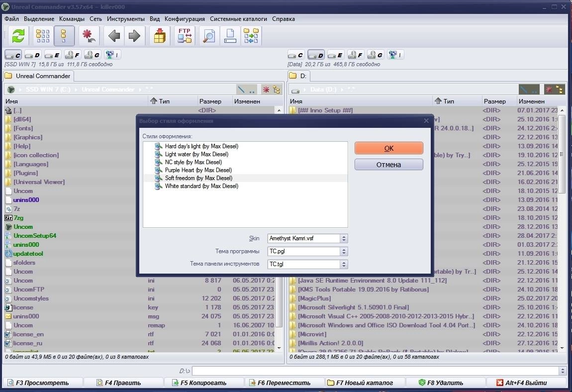Click F7 Новый каталог button
Image resolution: width=572 pixels, height=392 pixels.
coord(365,383)
